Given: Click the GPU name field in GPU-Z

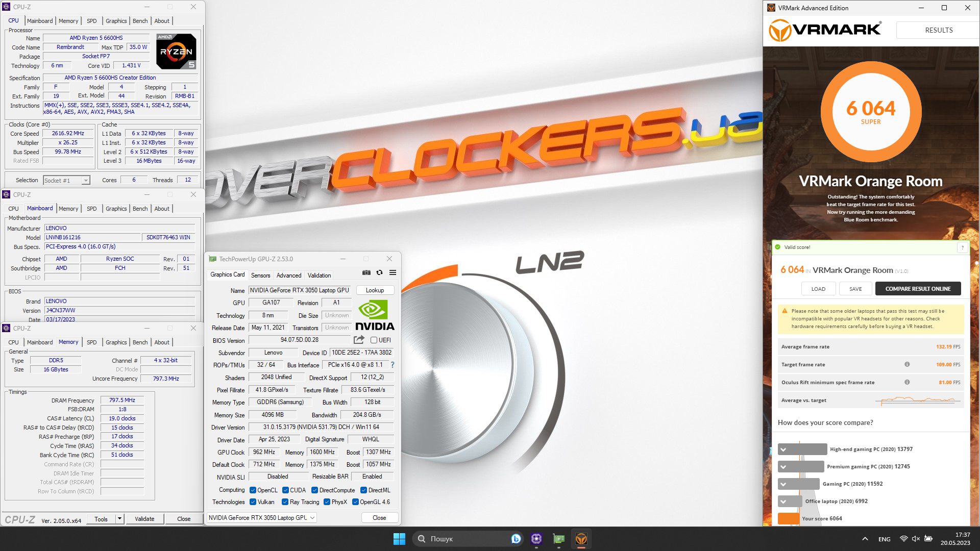Looking at the screenshot, I should point(300,290).
